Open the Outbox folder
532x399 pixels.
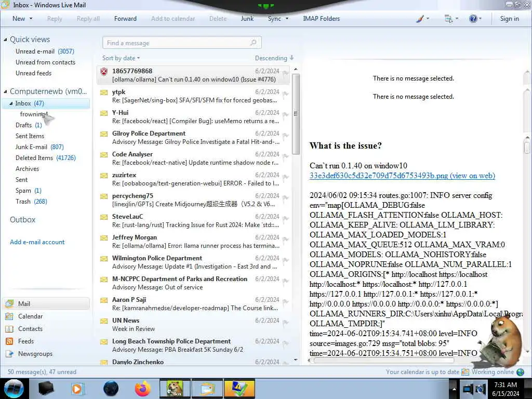tap(22, 220)
